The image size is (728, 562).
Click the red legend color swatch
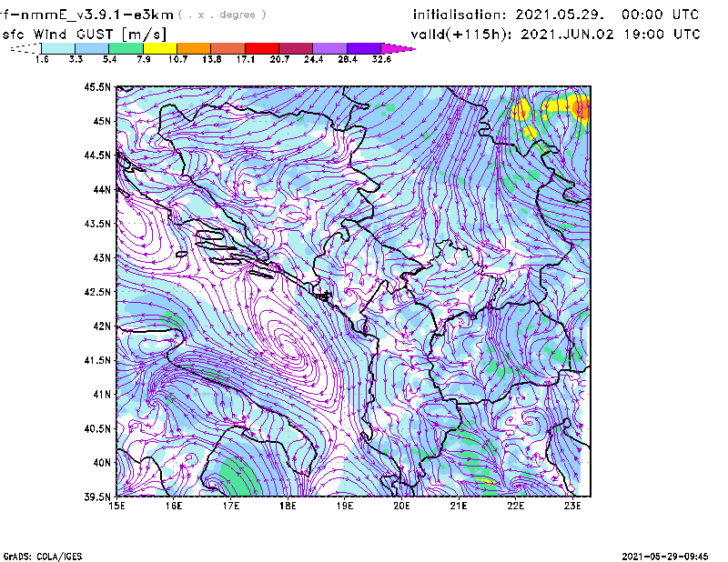(261, 48)
